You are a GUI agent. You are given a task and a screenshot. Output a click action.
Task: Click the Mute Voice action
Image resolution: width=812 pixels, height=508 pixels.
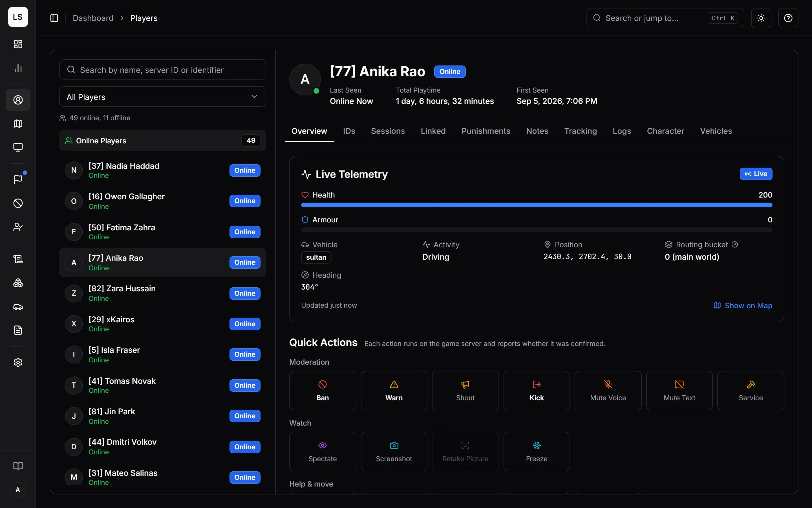[x=608, y=390]
